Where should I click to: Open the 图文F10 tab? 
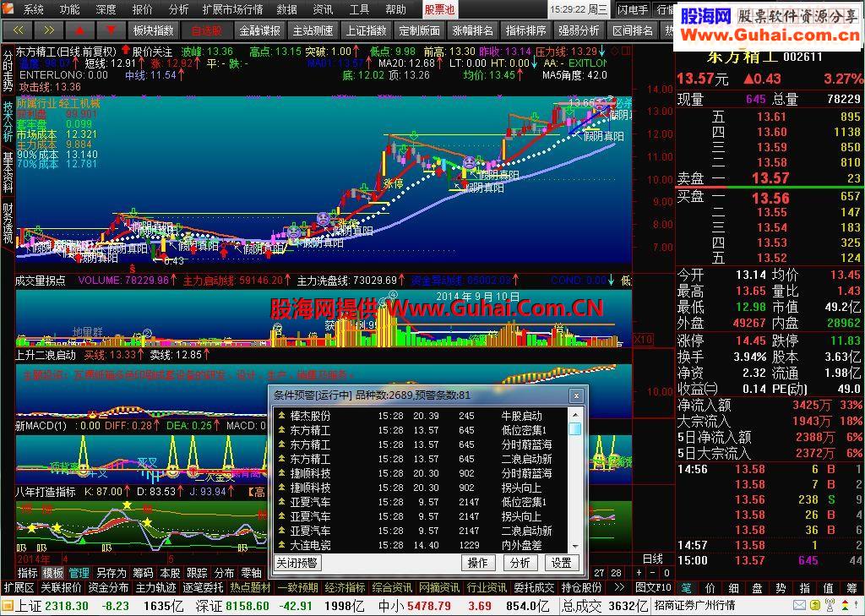653,588
